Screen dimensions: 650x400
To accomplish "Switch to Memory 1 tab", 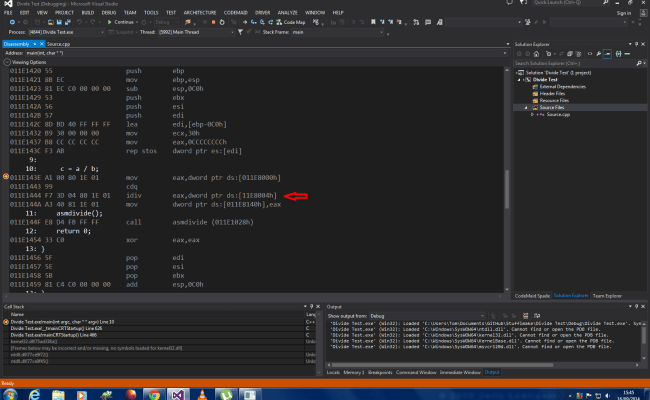I will 354,372.
